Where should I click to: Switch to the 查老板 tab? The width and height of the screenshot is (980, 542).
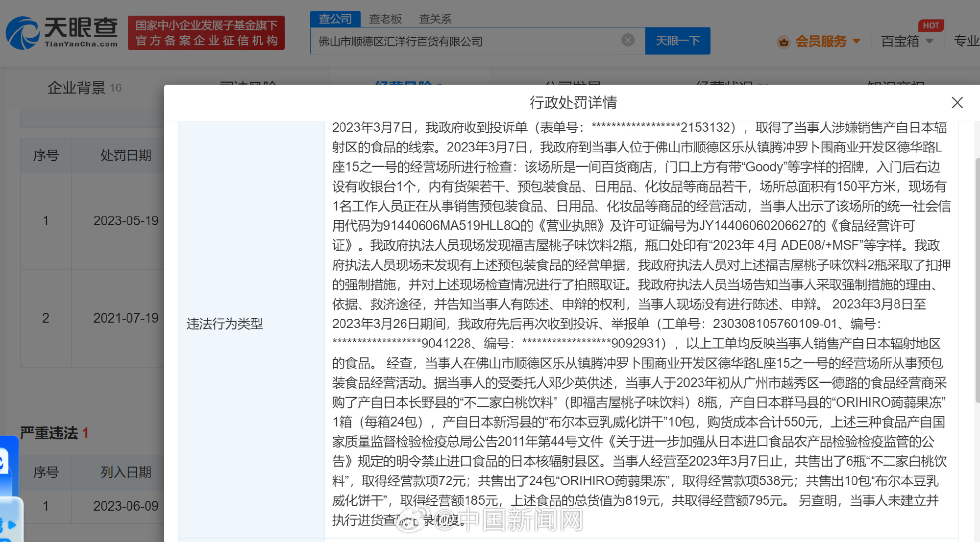coord(385,19)
